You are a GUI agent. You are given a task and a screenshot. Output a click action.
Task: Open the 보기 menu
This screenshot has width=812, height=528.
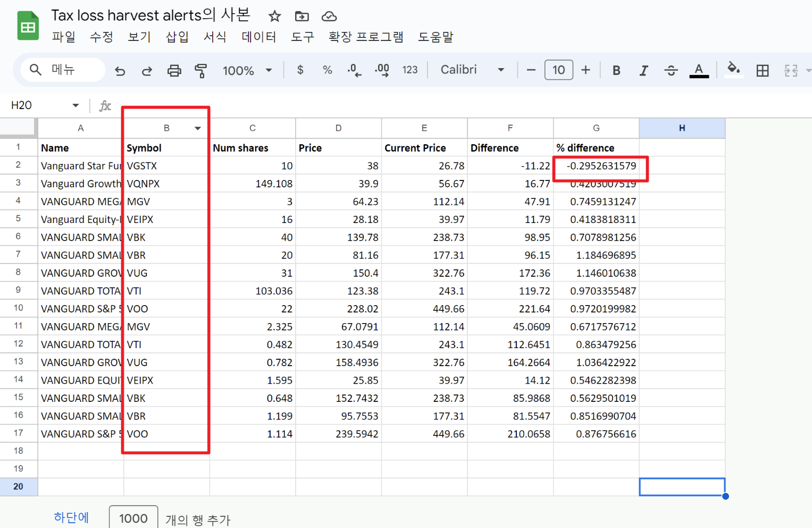pos(139,37)
